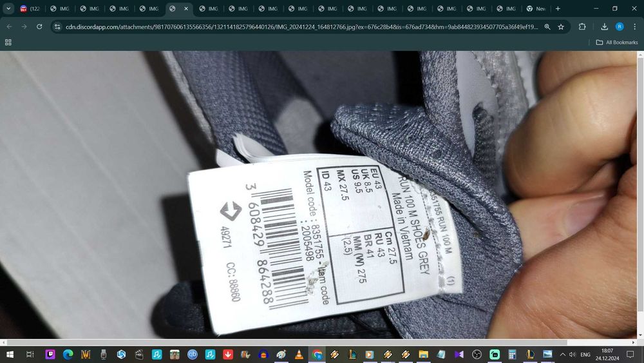
Task: Open Task View on the taskbar
Action: 30,355
